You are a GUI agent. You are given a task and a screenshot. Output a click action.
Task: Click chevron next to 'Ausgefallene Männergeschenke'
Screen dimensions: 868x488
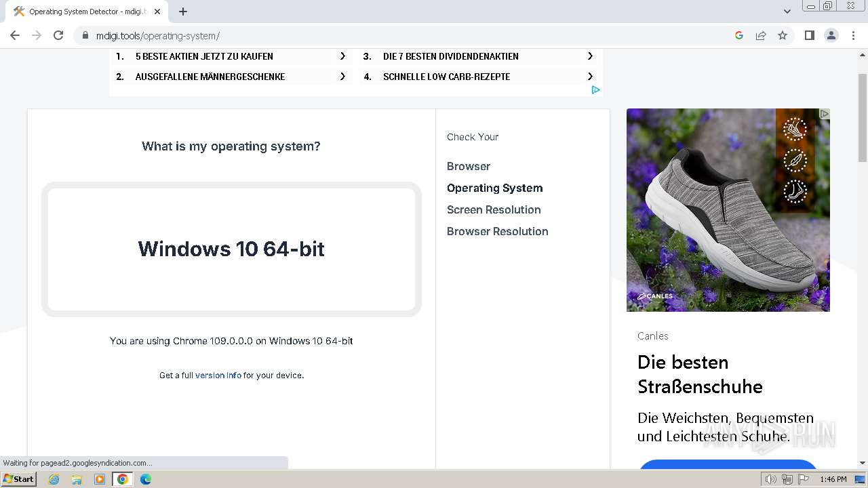click(x=342, y=77)
